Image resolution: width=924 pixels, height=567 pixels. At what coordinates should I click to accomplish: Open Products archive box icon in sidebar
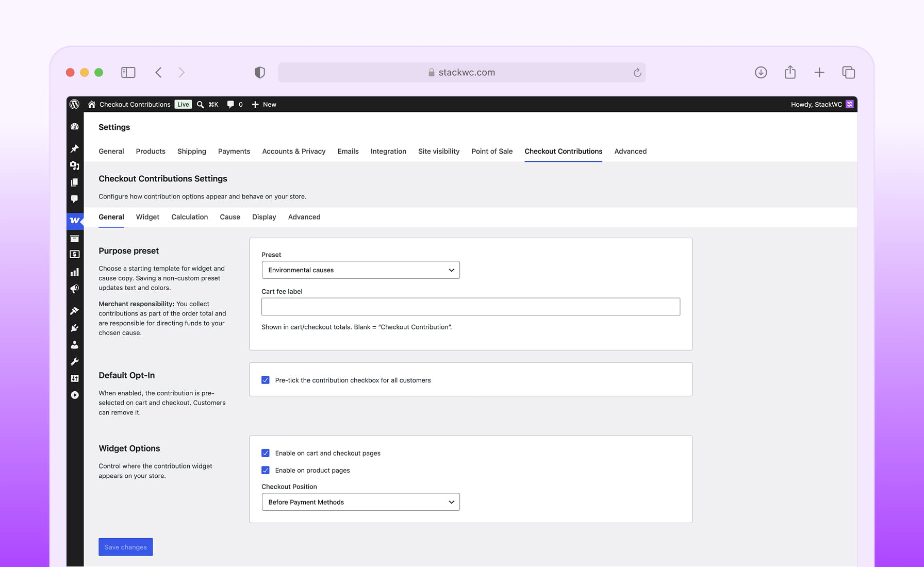pos(75,239)
